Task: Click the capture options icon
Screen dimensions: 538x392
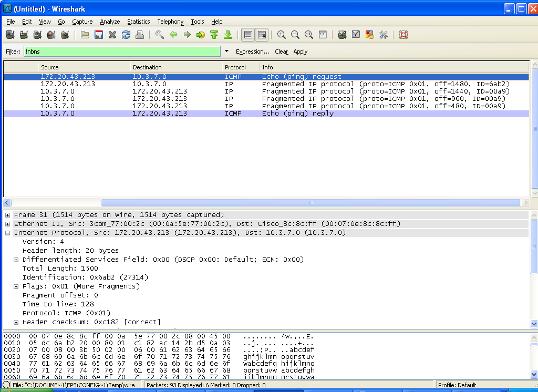Action: pos(24,35)
